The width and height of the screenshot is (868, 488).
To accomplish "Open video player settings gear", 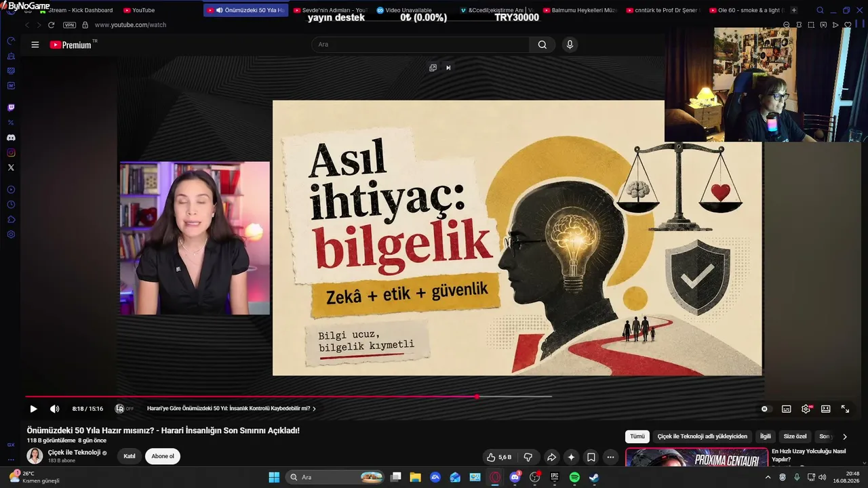I will [806, 409].
